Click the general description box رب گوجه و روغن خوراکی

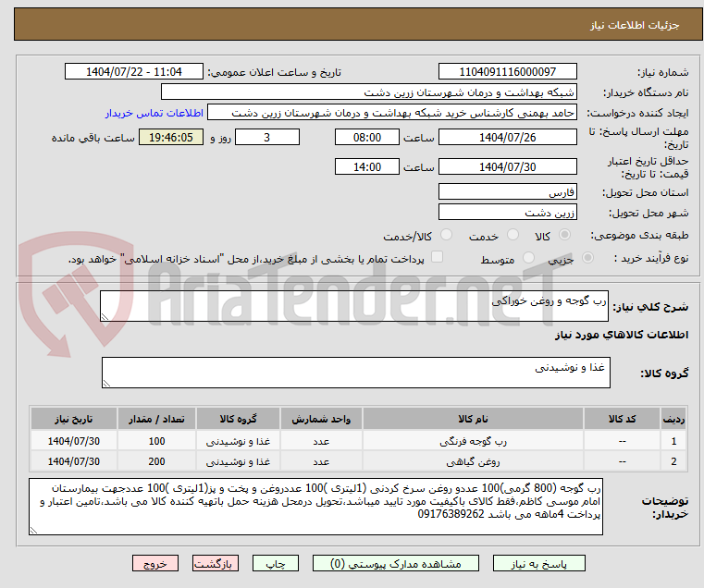[x=354, y=306]
